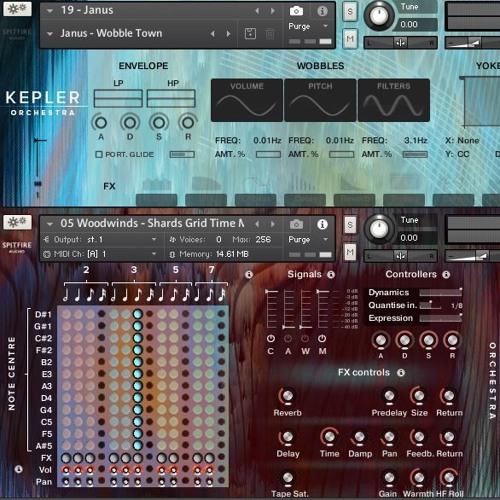Click the info icon above the note grid
This screenshot has height=500, width=500.
(249, 274)
